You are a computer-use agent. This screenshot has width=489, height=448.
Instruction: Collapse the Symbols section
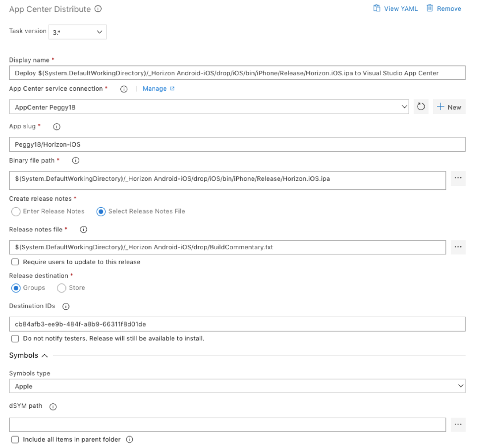(45, 356)
